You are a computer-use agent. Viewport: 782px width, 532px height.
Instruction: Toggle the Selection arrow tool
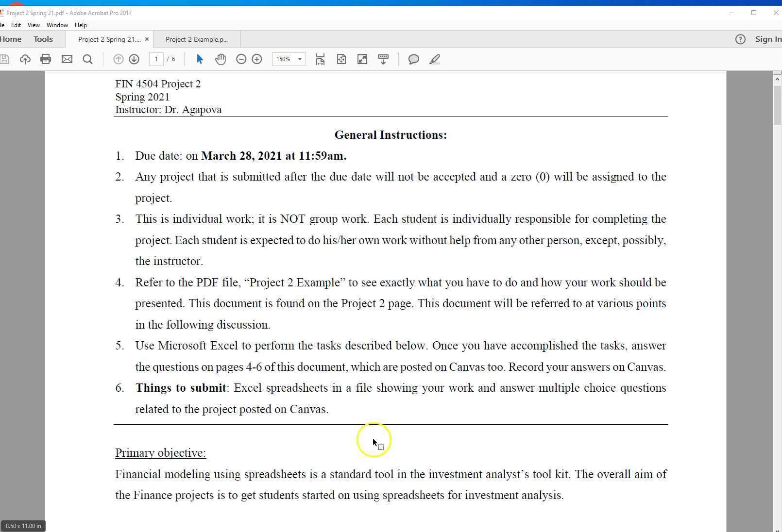[x=199, y=59]
